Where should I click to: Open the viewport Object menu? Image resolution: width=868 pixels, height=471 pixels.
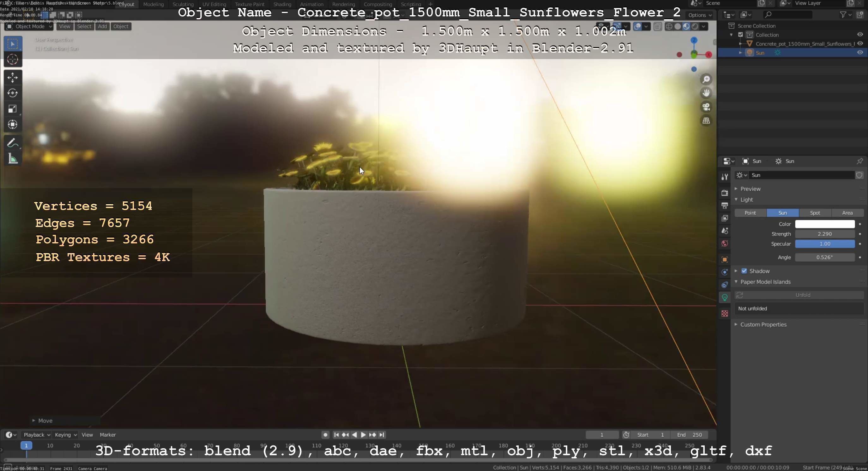pyautogui.click(x=121, y=27)
